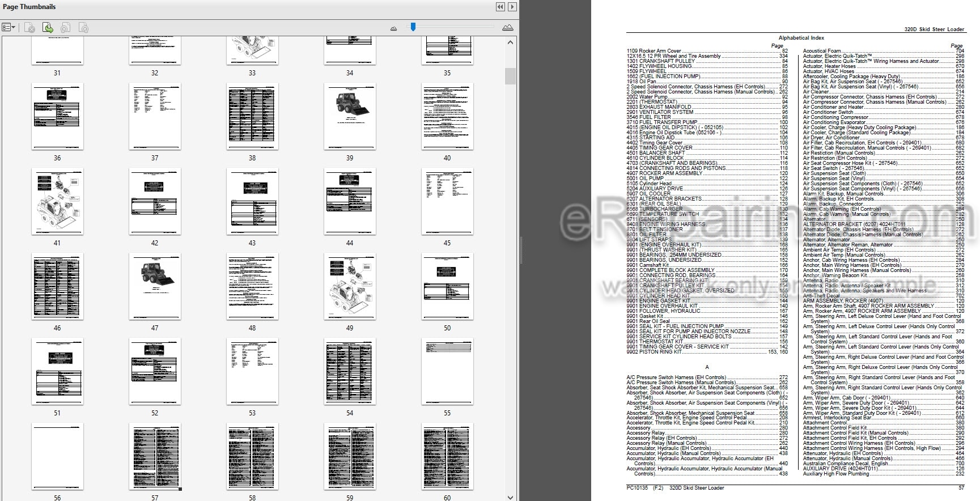
Task: Select page 31 thumbnail
Action: pos(57,51)
